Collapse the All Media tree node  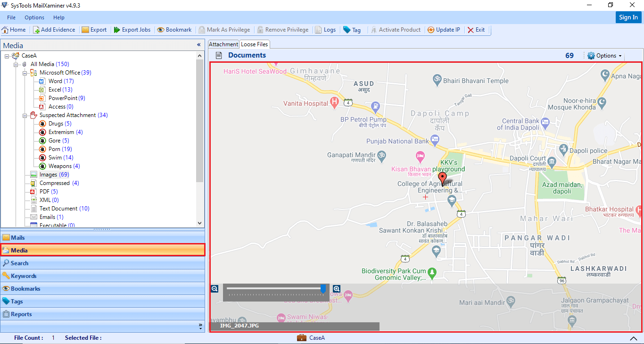pos(16,64)
